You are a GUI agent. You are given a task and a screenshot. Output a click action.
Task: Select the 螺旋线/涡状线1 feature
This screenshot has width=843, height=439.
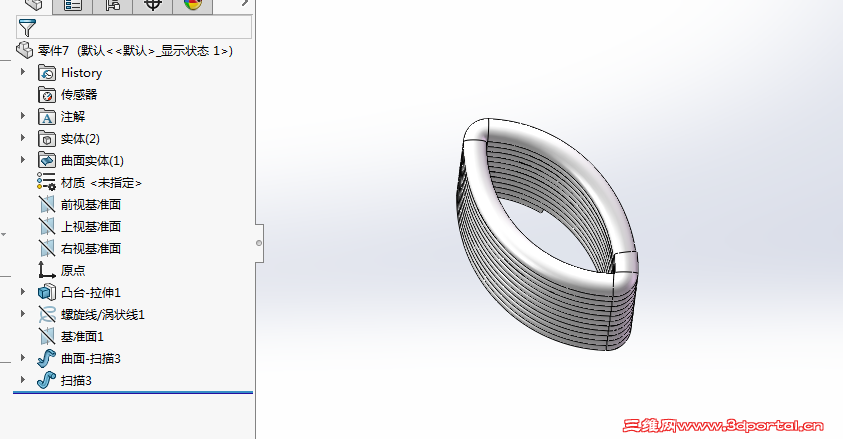point(103,315)
